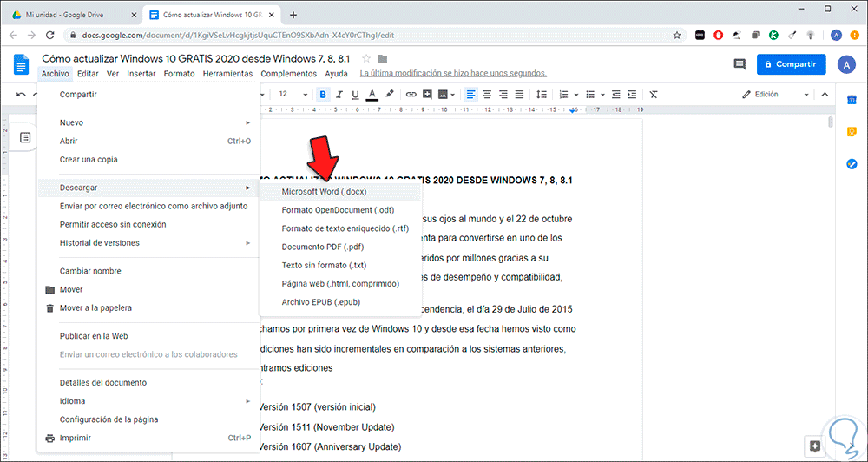Viewport: 868px width, 462px height.
Task: Open the comment history icon
Action: pyautogui.click(x=740, y=64)
